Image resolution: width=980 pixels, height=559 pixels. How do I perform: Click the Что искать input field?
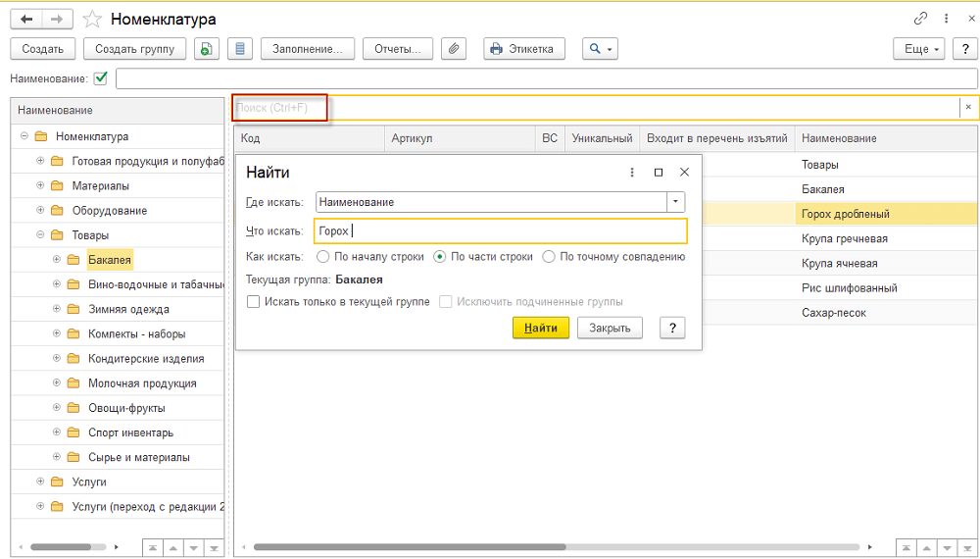pyautogui.click(x=501, y=230)
